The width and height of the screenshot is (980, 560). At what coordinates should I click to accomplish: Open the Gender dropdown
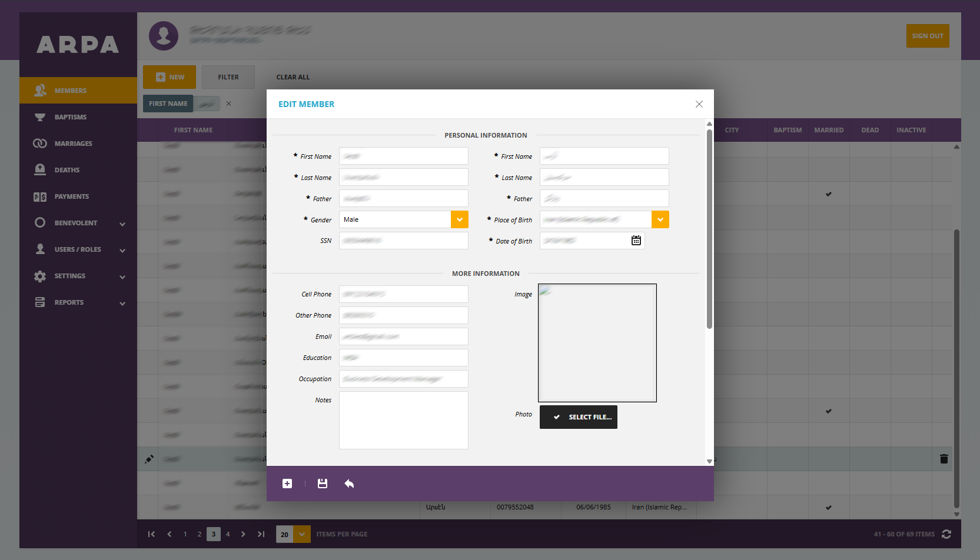coord(459,219)
